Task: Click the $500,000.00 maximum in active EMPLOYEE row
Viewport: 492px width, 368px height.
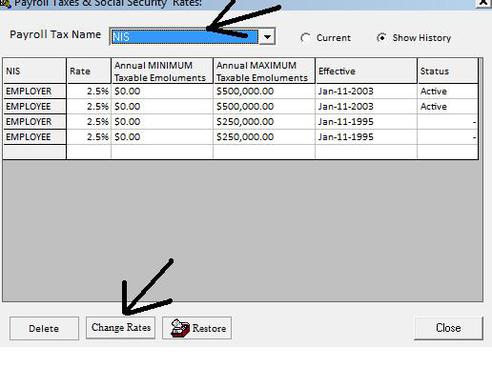Action: coord(264,107)
